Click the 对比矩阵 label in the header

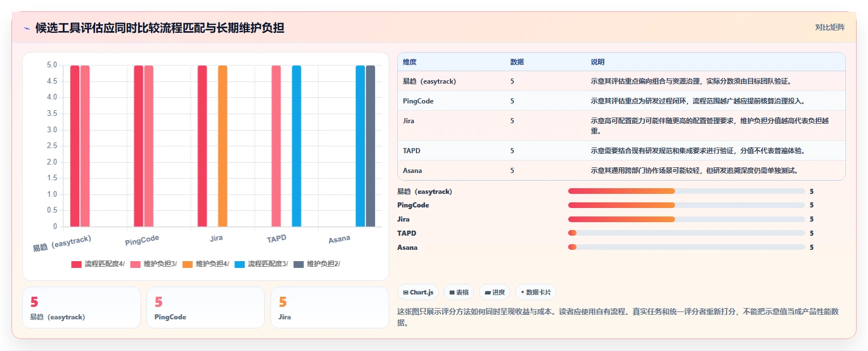pos(830,27)
